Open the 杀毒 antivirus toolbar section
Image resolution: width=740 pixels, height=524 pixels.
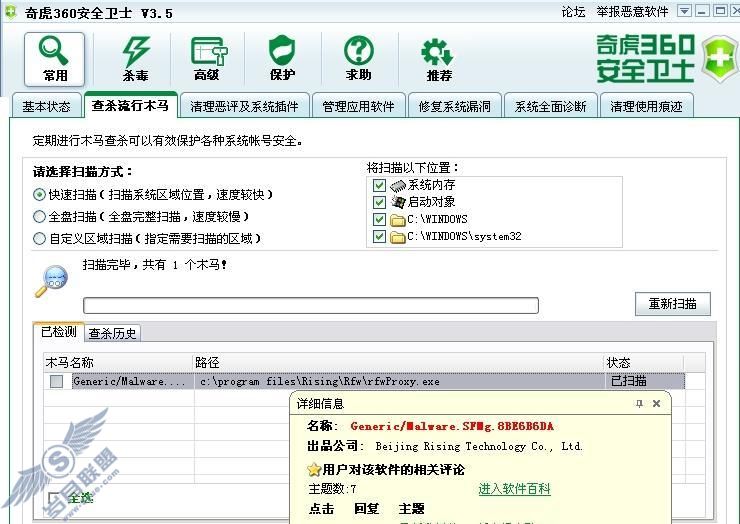(135, 59)
